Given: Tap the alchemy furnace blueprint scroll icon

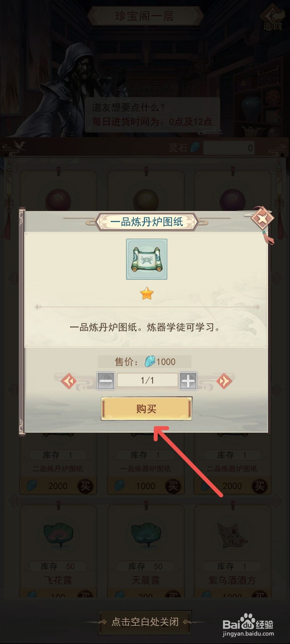Looking at the screenshot, I should (147, 259).
